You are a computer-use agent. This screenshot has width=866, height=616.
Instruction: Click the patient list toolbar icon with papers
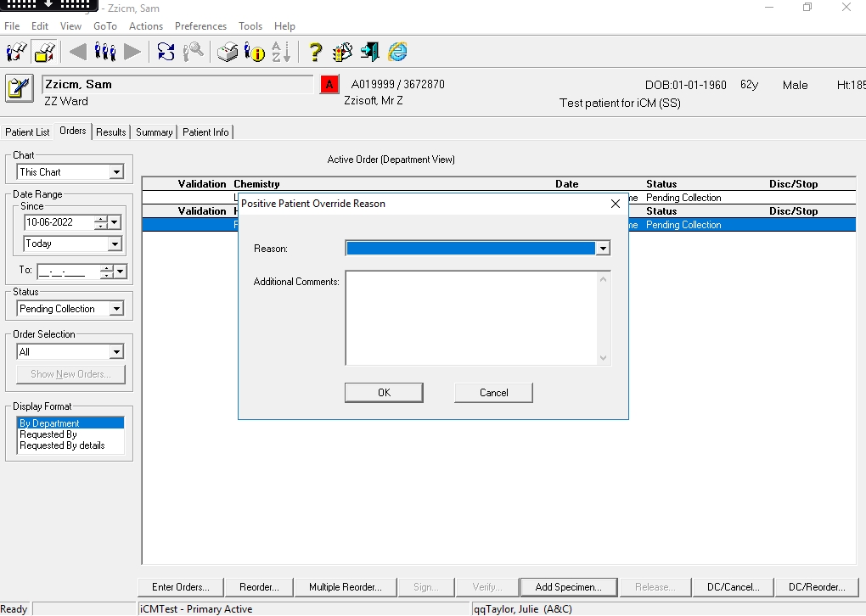pyautogui.click(x=17, y=52)
